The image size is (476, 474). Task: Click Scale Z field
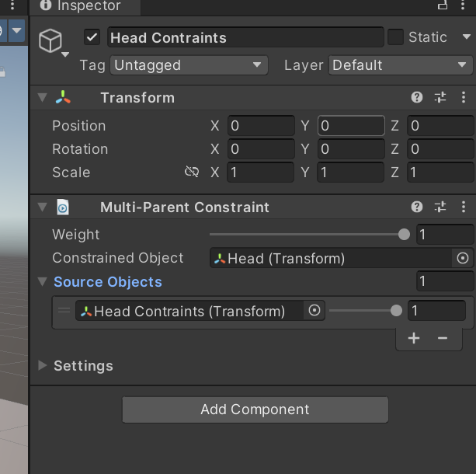click(x=440, y=173)
